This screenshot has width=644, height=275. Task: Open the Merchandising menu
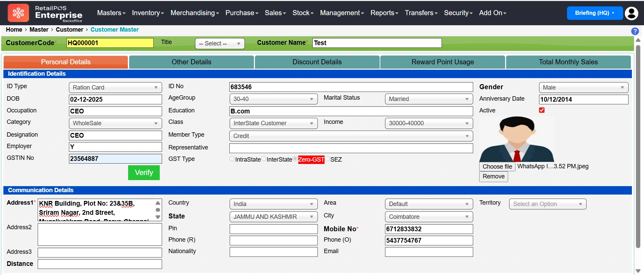click(194, 13)
